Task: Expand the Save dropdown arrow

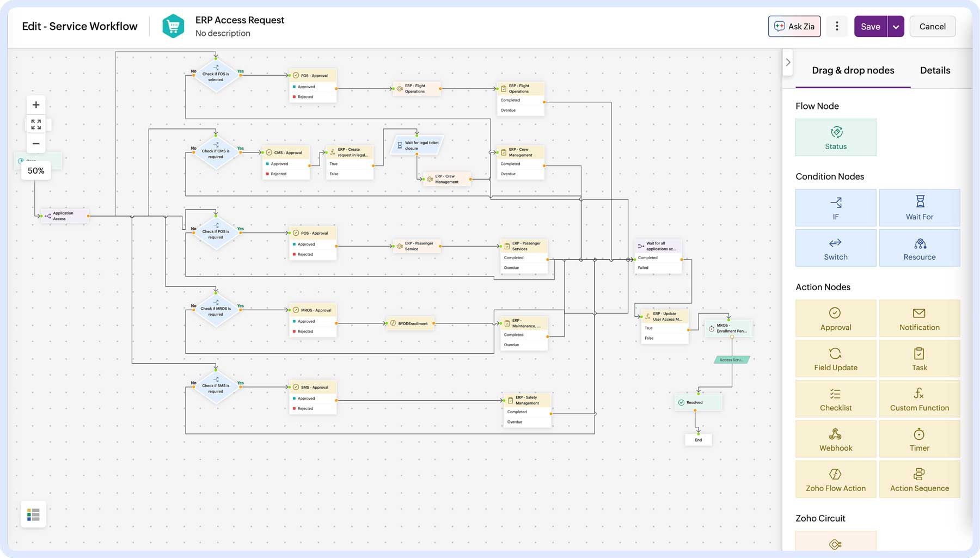Action: click(896, 26)
